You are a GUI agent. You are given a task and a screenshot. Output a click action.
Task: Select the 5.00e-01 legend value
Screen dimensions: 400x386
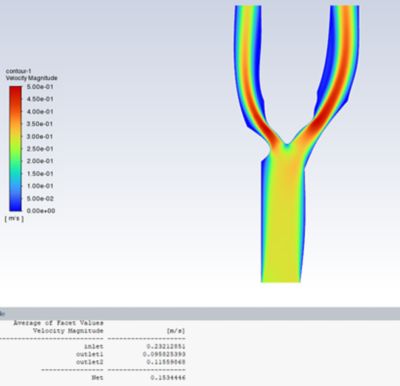40,87
